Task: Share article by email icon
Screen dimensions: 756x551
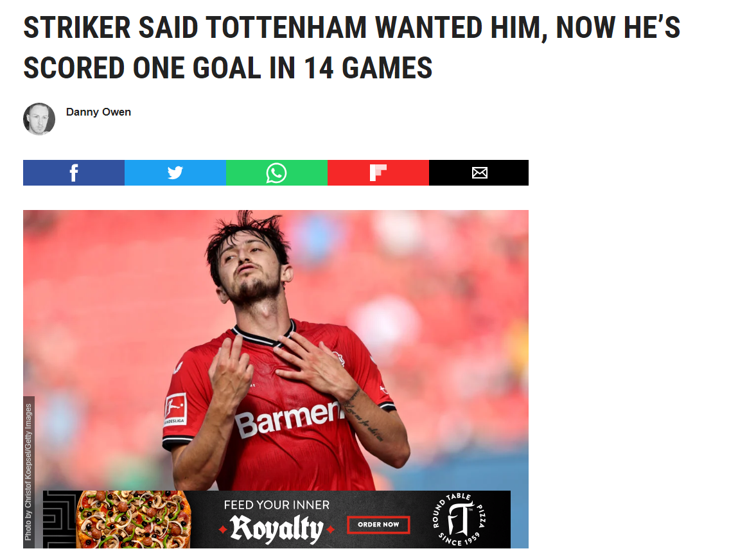Action: 479,173
